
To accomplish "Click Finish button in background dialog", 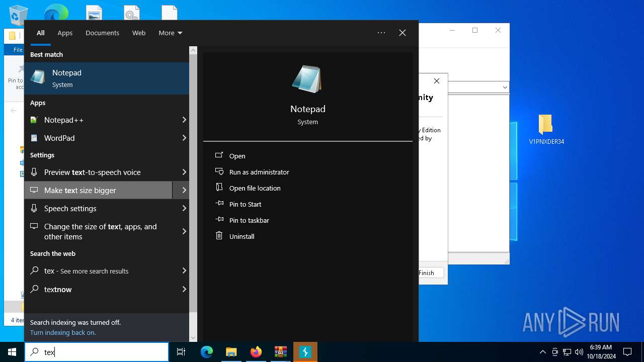I will click(x=431, y=273).
